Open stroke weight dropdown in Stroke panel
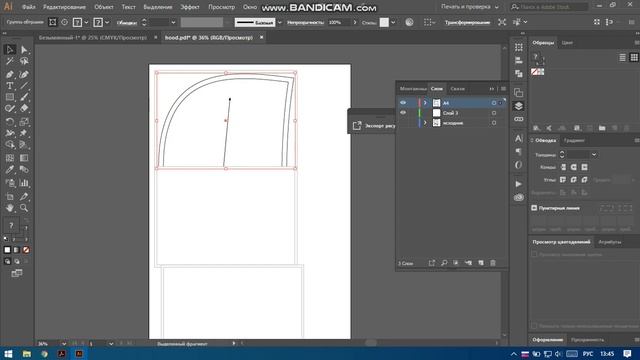This screenshot has height=360, width=640. click(594, 155)
